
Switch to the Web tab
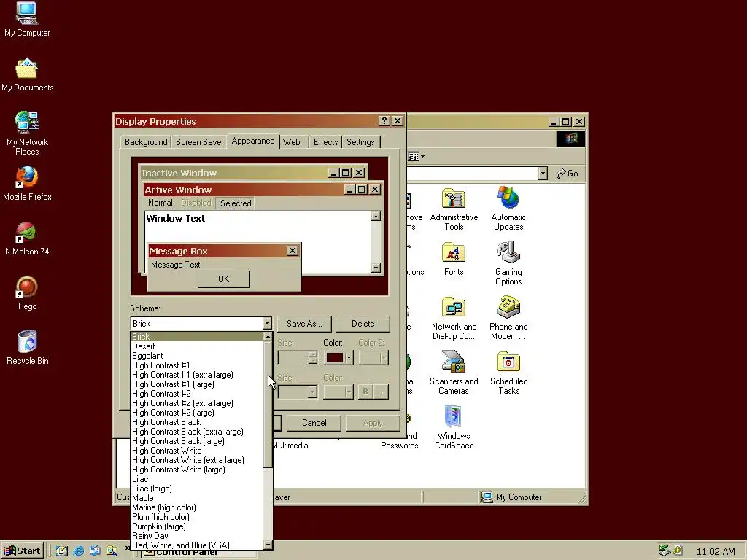click(x=292, y=142)
